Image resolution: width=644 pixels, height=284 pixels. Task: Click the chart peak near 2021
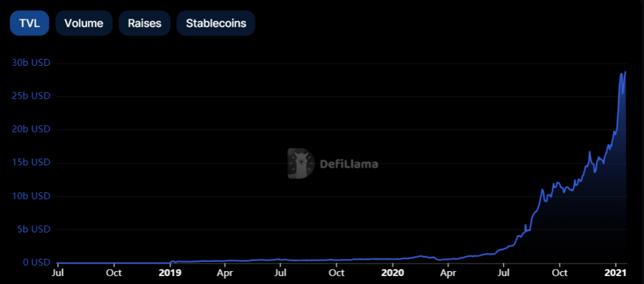[625, 72]
